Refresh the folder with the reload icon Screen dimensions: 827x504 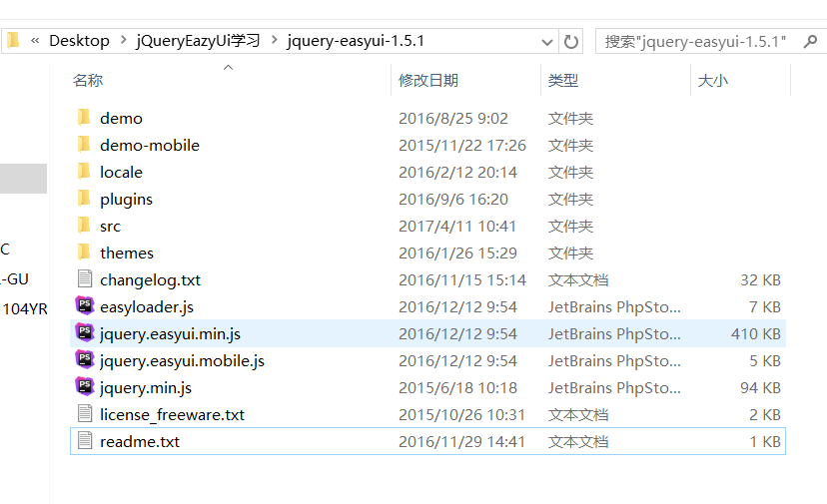click(570, 41)
